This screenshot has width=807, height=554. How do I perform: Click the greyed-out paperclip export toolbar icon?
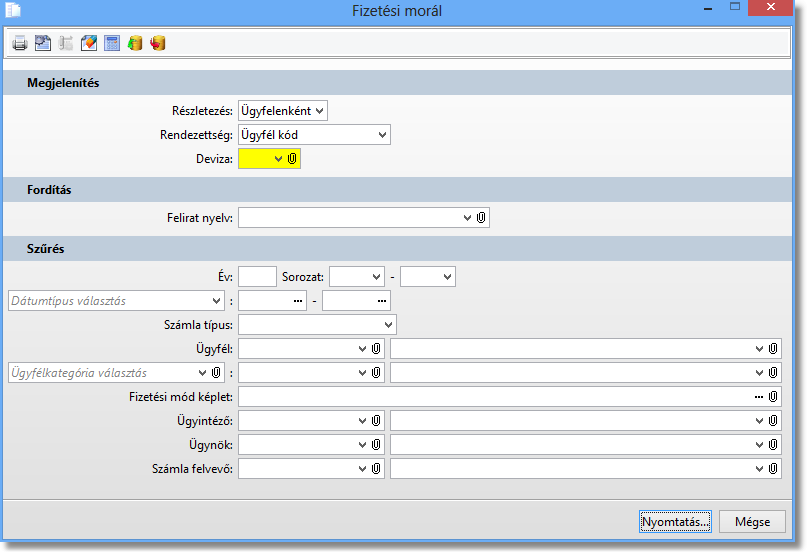tap(66, 43)
